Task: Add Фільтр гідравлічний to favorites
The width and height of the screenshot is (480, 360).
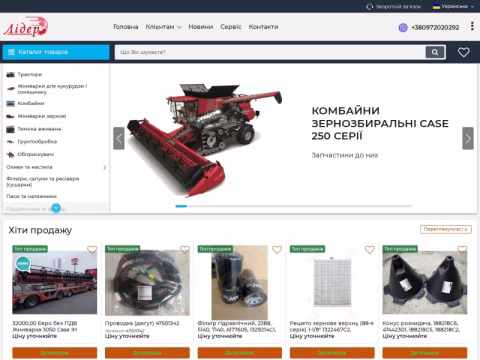Action: [x=277, y=250]
